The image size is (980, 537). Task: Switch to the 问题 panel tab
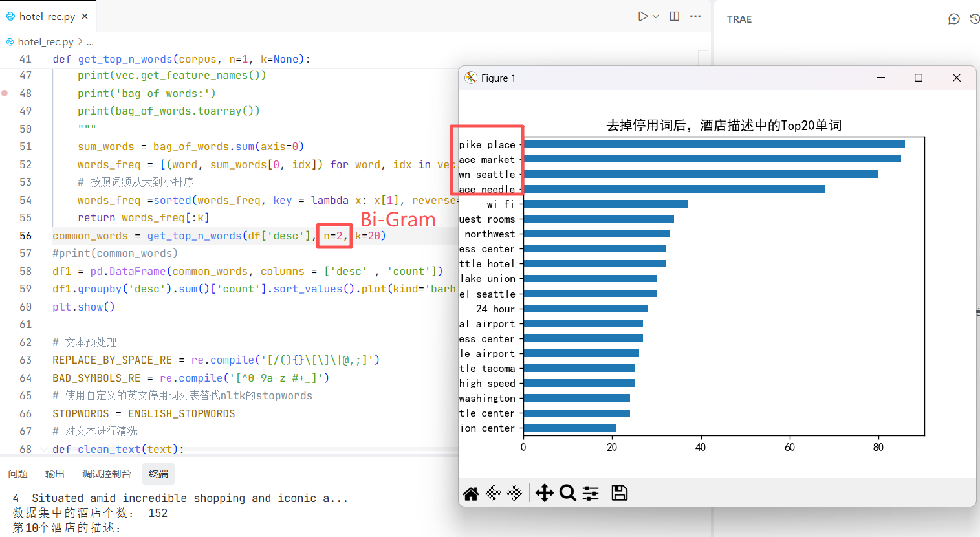tap(18, 474)
